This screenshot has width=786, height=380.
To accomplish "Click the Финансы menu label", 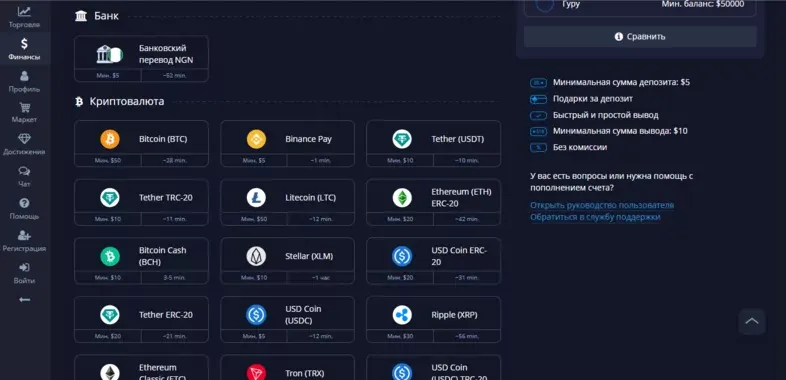I will (x=24, y=57).
